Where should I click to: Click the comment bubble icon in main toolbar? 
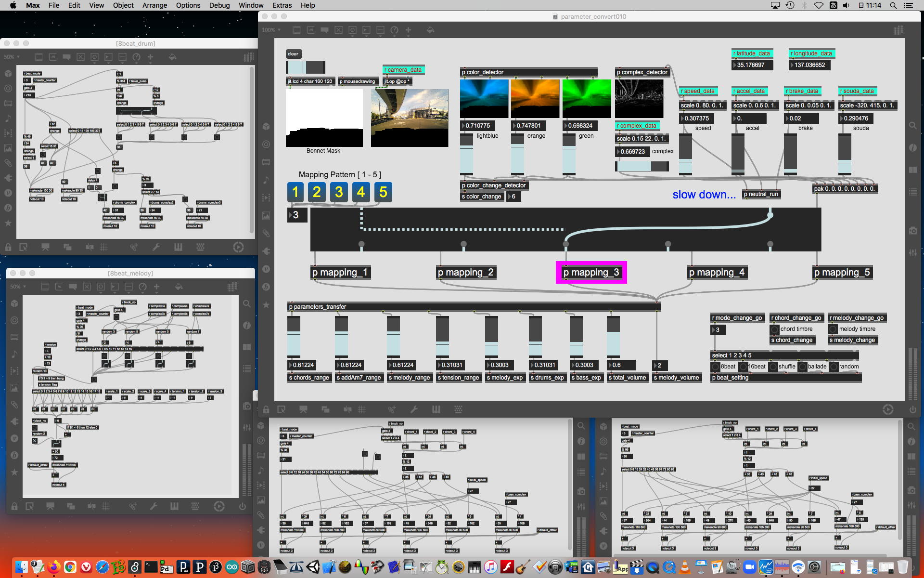pos(325,30)
